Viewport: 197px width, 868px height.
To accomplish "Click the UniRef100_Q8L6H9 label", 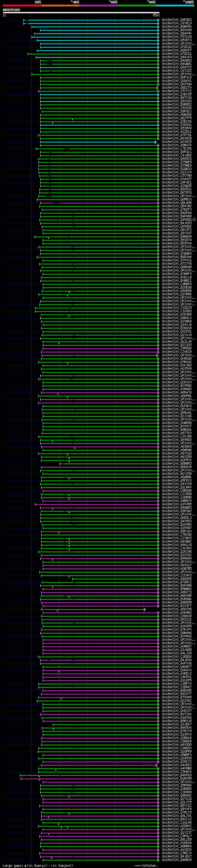I will [176, 203].
